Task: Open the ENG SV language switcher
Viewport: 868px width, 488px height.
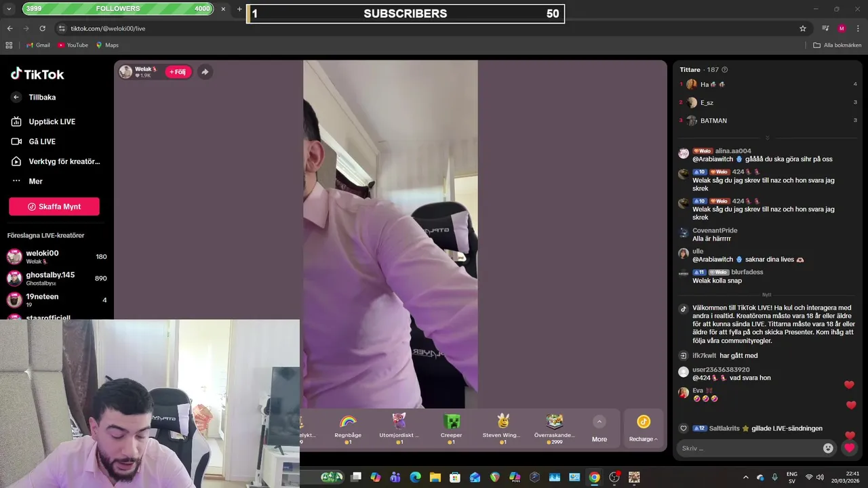Action: pos(791,477)
